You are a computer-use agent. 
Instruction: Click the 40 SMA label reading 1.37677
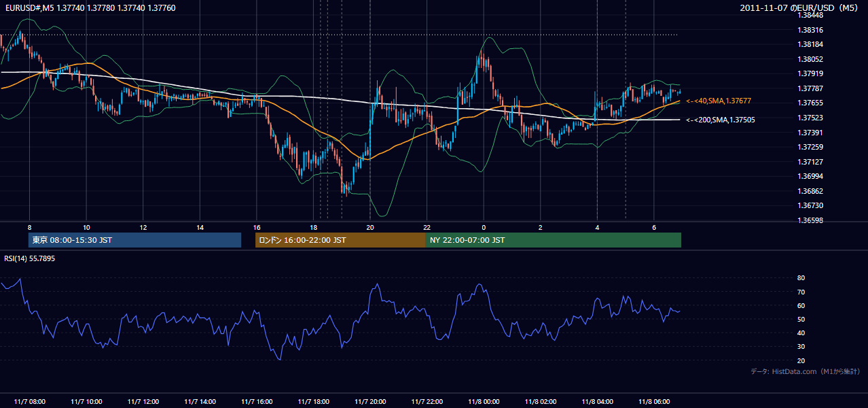(718, 101)
